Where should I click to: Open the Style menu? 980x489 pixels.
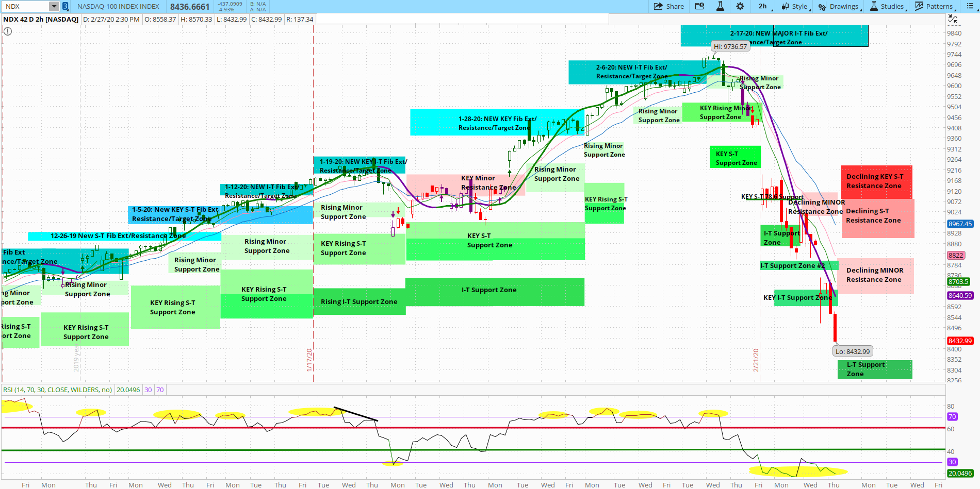795,6
